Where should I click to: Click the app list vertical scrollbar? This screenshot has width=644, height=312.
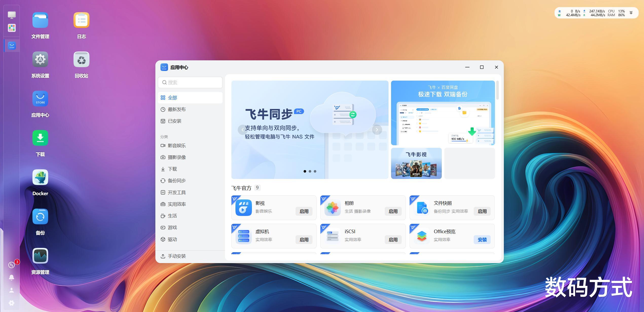click(x=497, y=90)
